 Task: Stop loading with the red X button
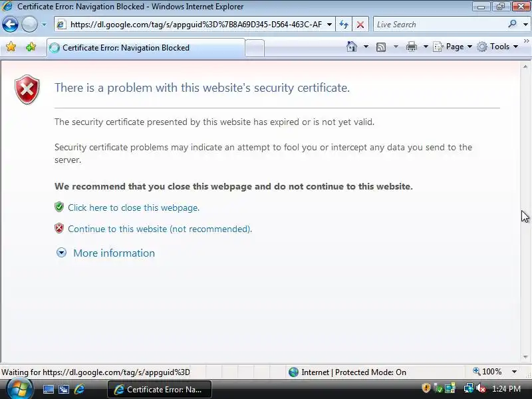click(x=360, y=25)
